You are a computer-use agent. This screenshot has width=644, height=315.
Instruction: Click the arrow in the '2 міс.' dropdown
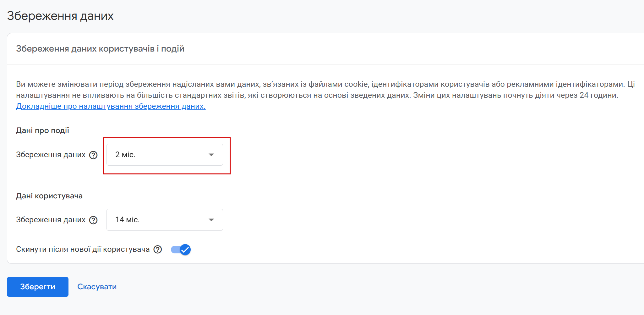[x=211, y=155]
